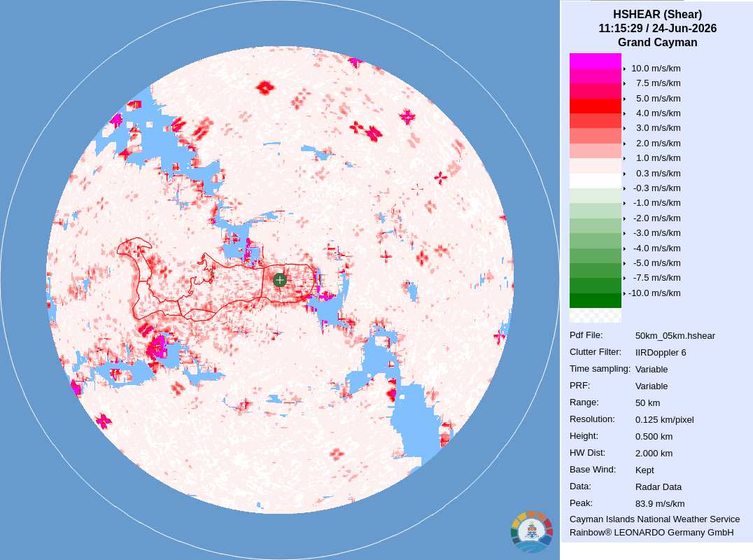Click the Peak 83.9 m/s/km value

[660, 504]
